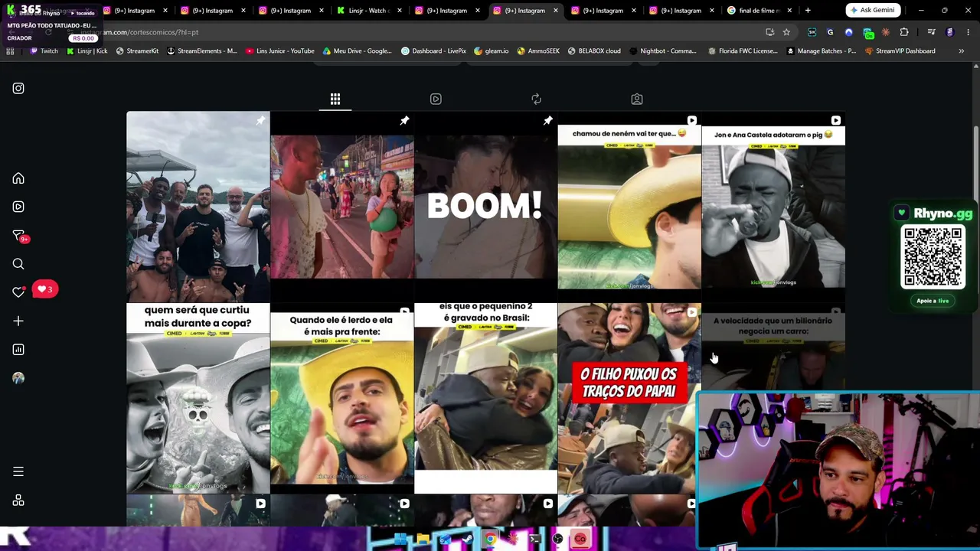Image resolution: width=980 pixels, height=551 pixels.
Task: Open the 'Jon e Ana Castela' reel
Action: (773, 207)
